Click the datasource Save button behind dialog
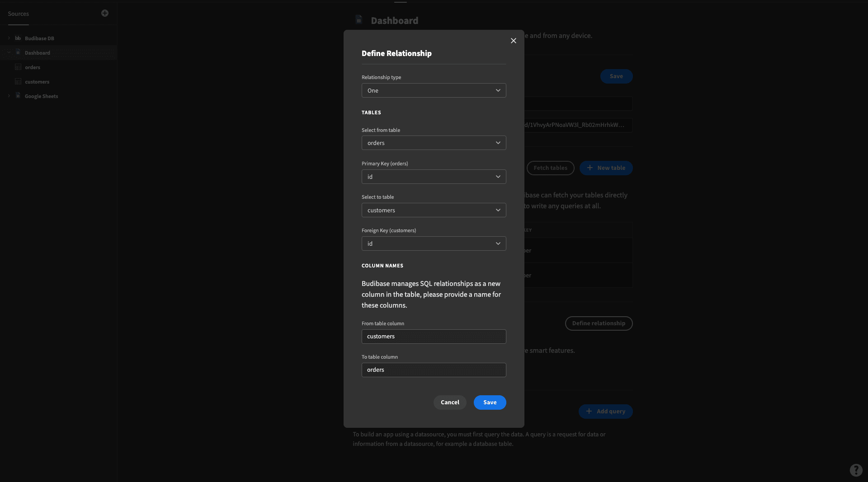The height and width of the screenshot is (482, 868). (616, 76)
